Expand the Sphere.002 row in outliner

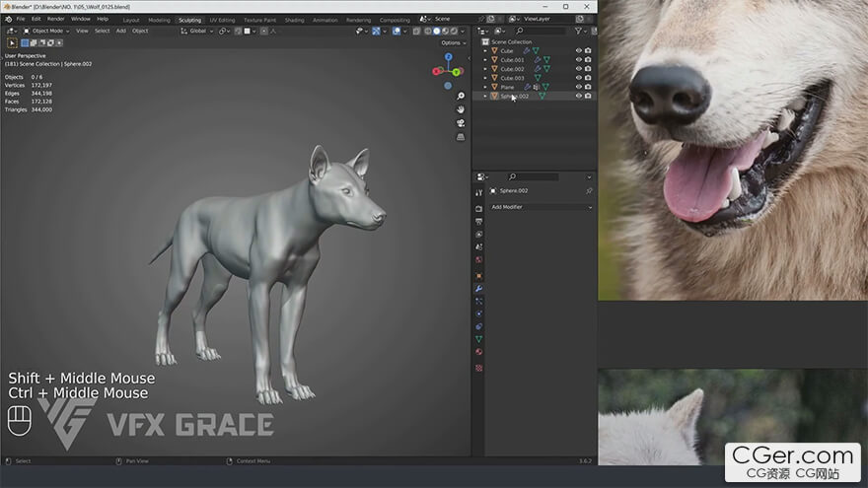point(485,96)
